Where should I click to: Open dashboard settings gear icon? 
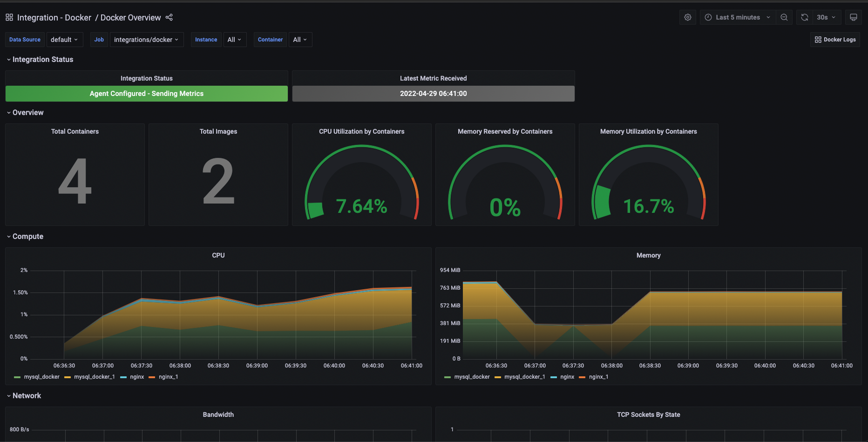(688, 17)
